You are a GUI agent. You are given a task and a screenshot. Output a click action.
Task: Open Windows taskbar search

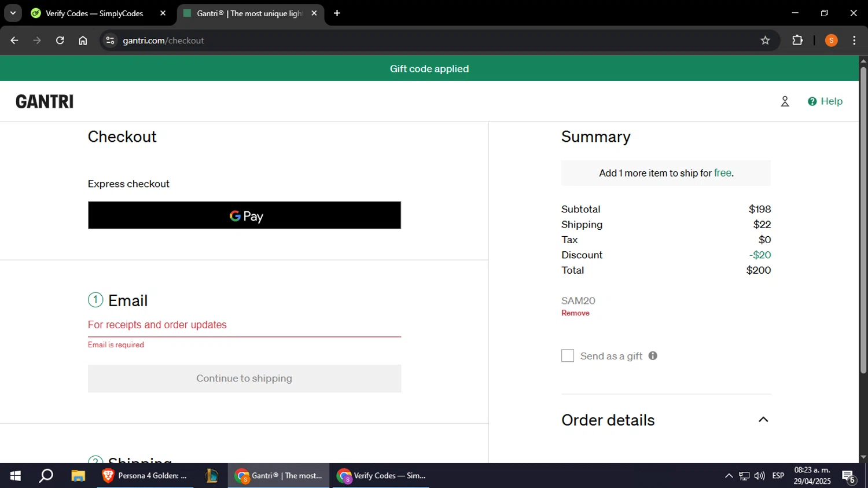click(x=46, y=476)
